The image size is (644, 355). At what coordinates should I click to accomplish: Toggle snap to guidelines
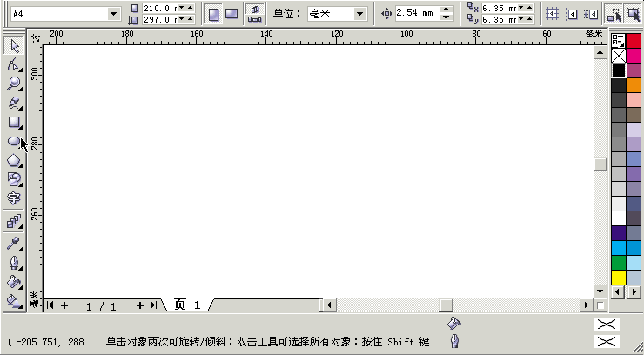pyautogui.click(x=571, y=15)
